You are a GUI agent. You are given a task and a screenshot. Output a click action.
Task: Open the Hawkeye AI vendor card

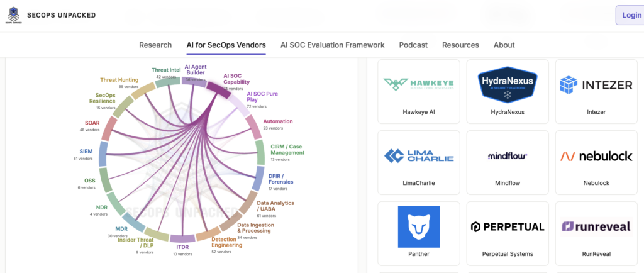pyautogui.click(x=418, y=91)
